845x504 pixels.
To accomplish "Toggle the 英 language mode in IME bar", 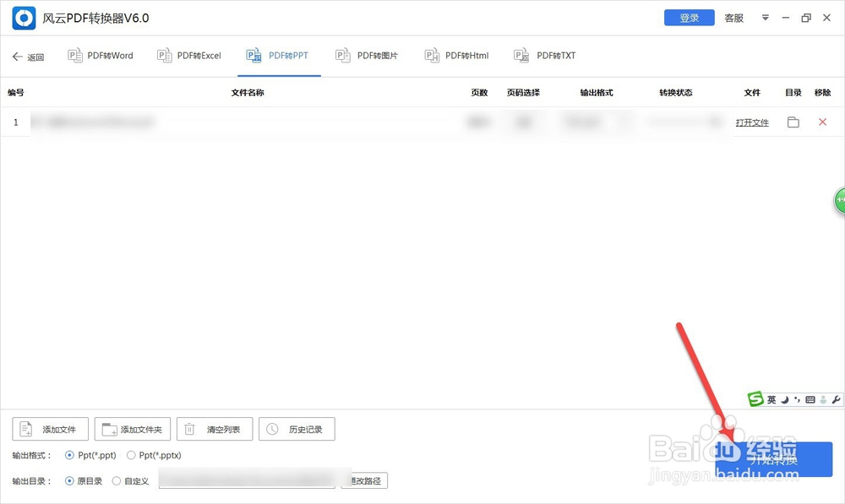I will coord(771,399).
